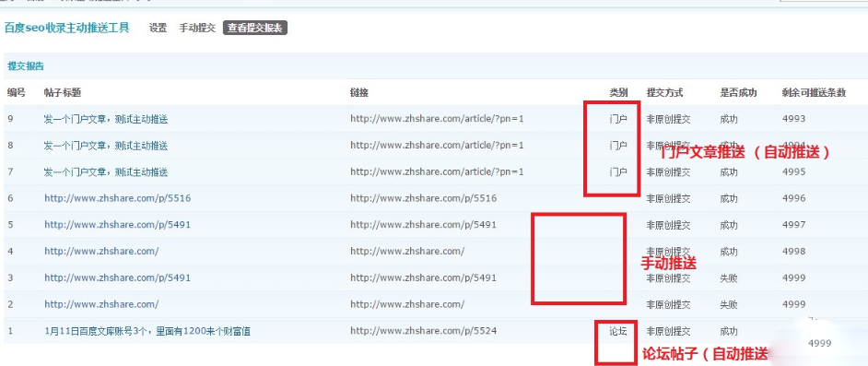Image resolution: width=868 pixels, height=366 pixels.
Task: Open the 设置 tab
Action: [x=158, y=28]
